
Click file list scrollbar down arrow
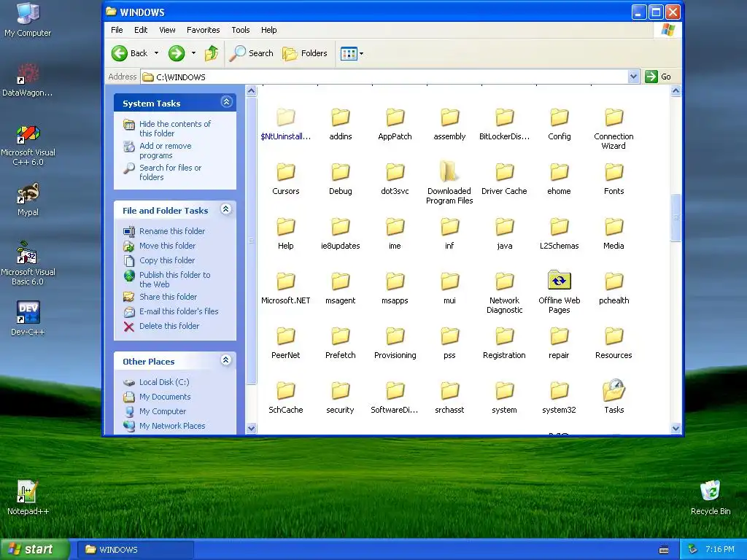click(x=676, y=428)
